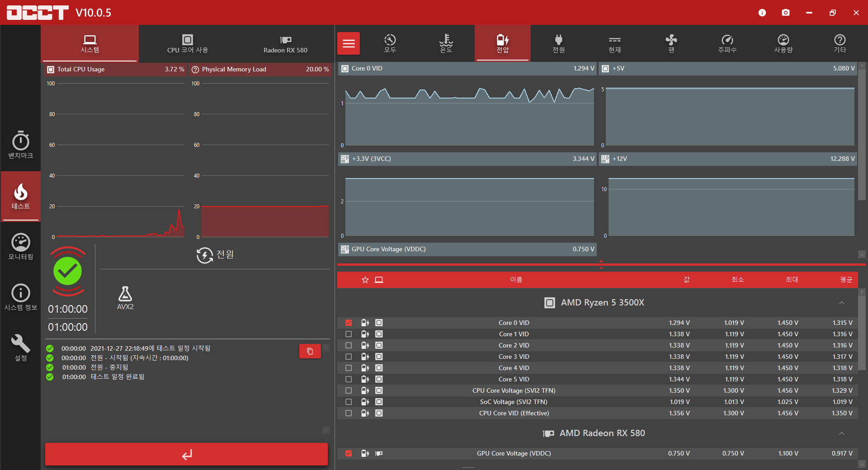The height and width of the screenshot is (470, 868).
Task: Click Physical Memory Load header icon
Action: [195, 70]
